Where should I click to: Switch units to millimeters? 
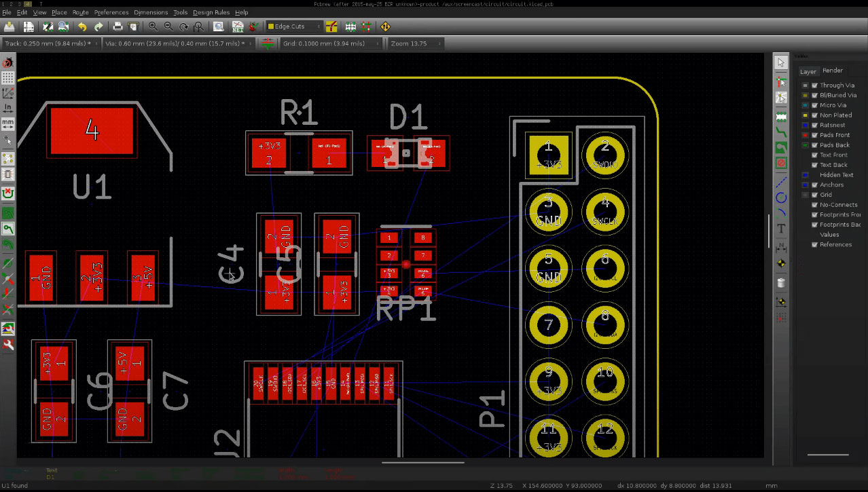8,124
